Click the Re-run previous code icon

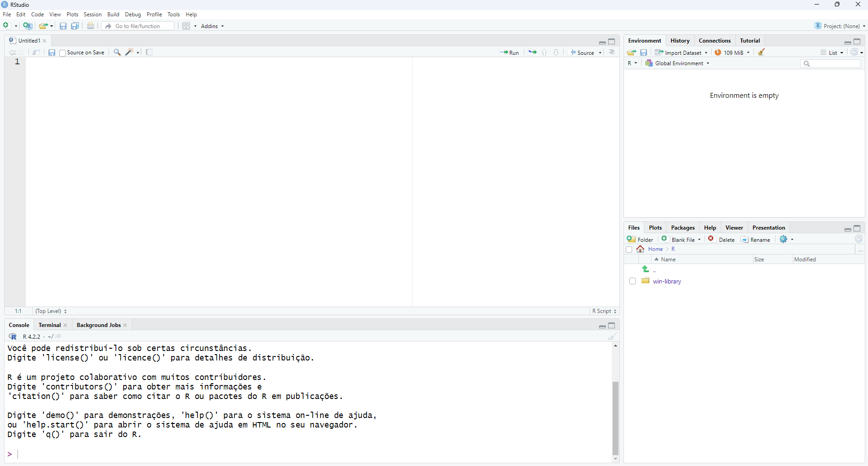pyautogui.click(x=532, y=53)
